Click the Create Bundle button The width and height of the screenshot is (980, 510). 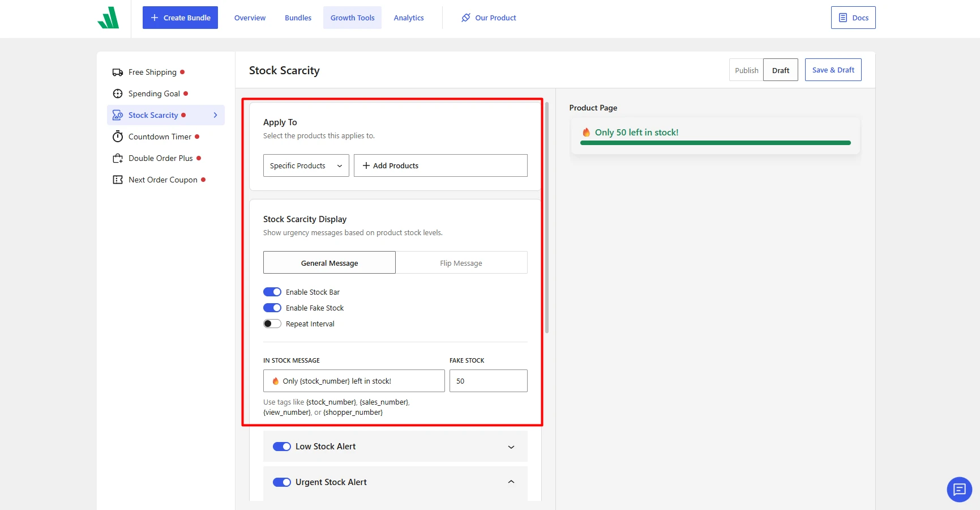click(180, 18)
